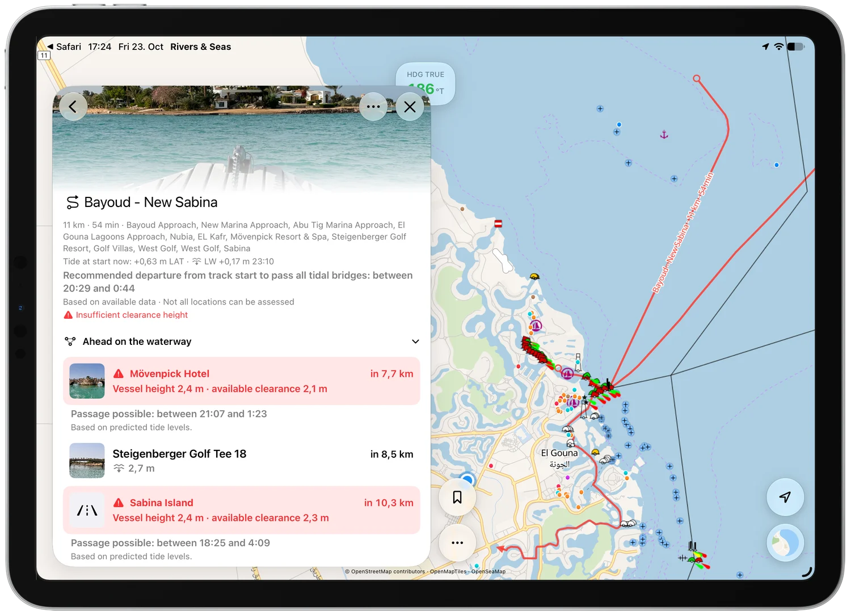851x616 pixels.
Task: Tap the Mövenpick Passage possible 21:07 text
Action: coord(169,414)
